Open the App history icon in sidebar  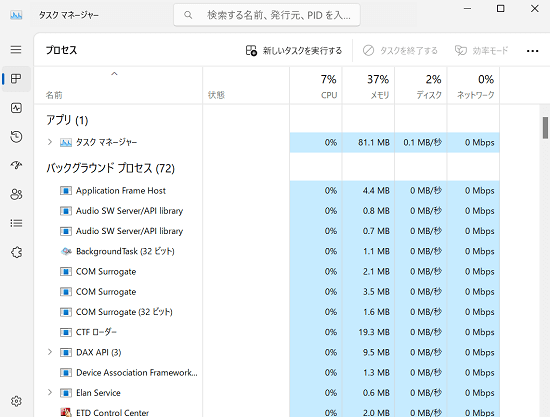click(x=16, y=136)
